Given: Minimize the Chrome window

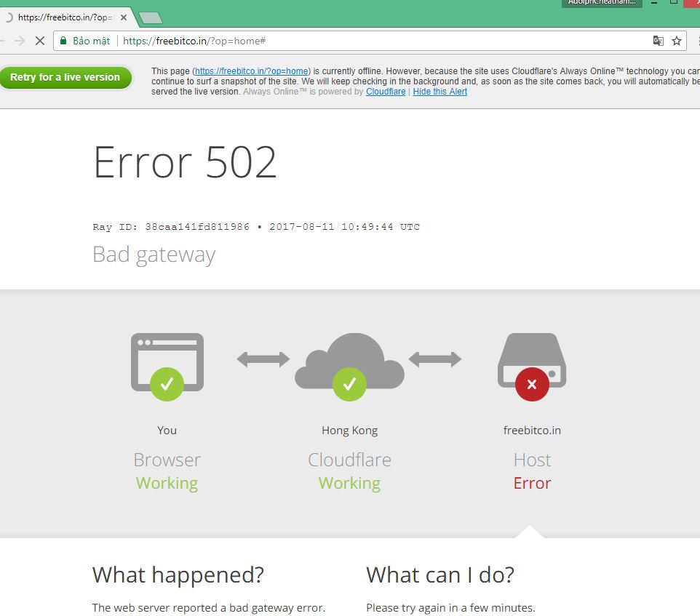Looking at the screenshot, I should 654,3.
